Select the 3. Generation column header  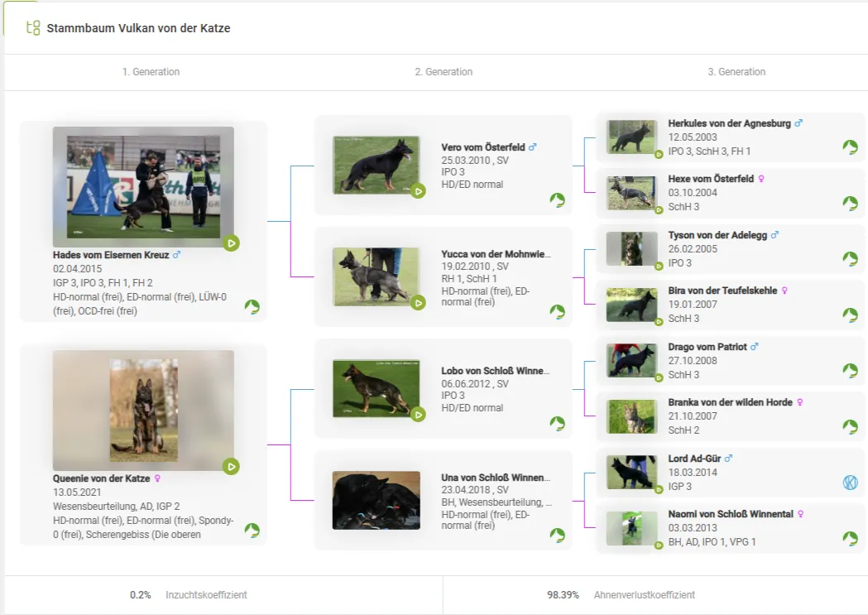click(736, 72)
